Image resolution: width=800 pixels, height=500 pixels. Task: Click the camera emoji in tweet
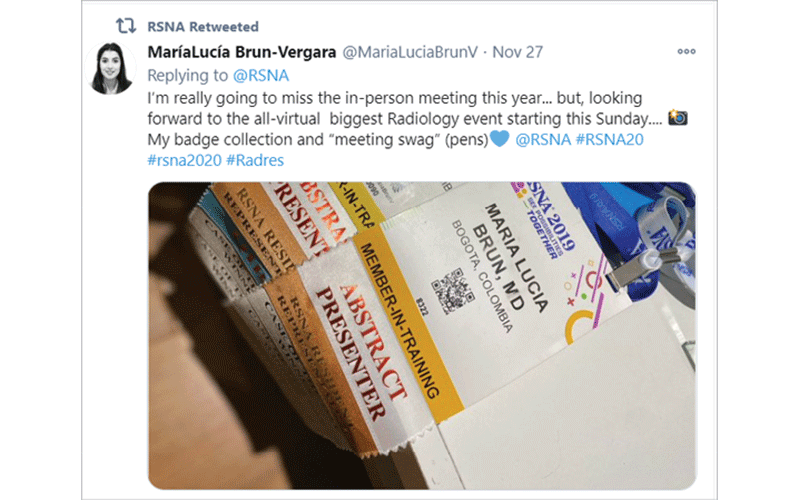click(x=678, y=118)
